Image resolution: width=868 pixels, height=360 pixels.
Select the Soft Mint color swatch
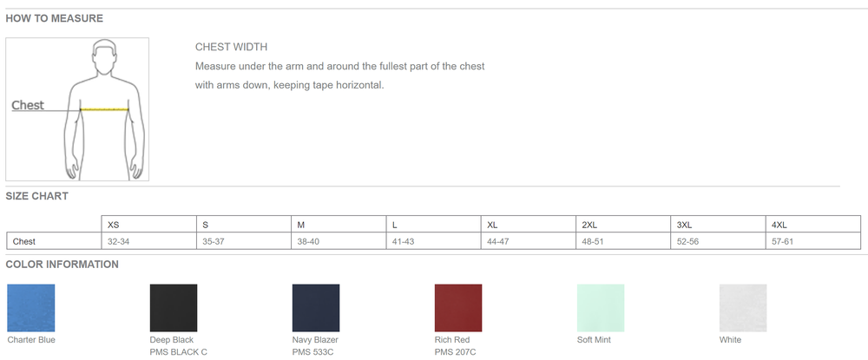coord(601,308)
